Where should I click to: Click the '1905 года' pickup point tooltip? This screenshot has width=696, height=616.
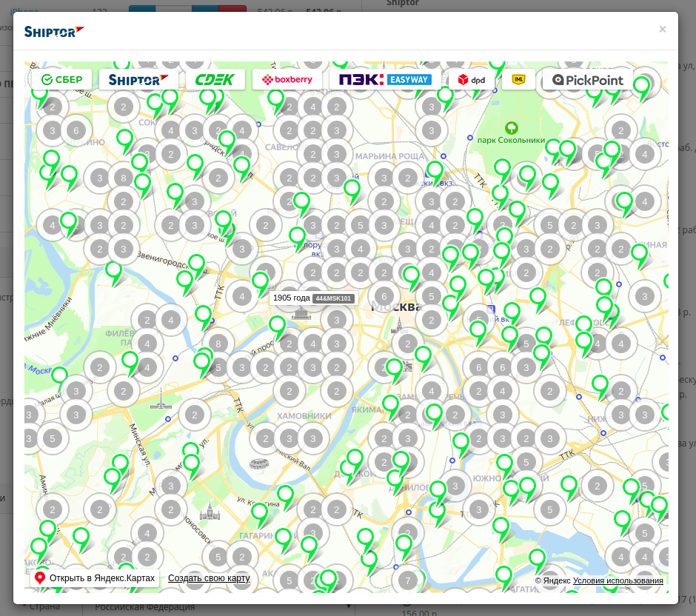(313, 298)
